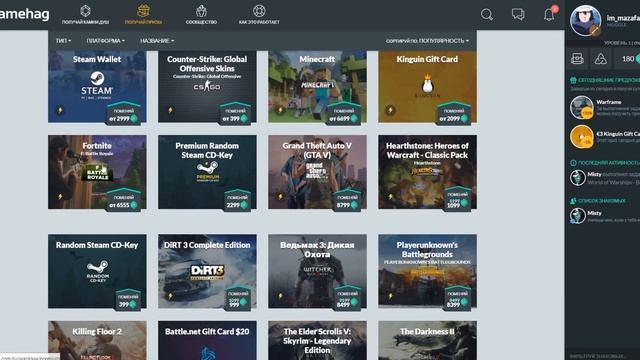
Task: Open Hearthstone Classic Pack reward card
Action: (x=427, y=172)
